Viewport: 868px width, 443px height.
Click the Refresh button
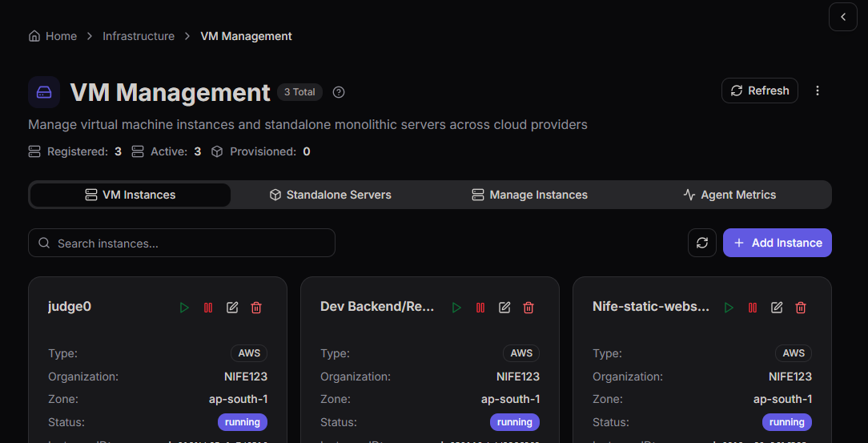[x=759, y=91]
